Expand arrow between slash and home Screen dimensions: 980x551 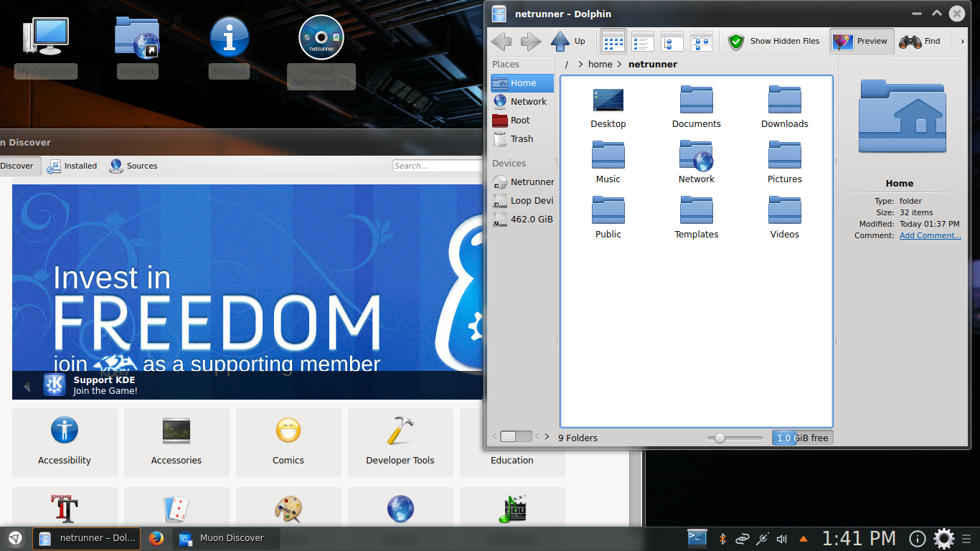pos(580,65)
